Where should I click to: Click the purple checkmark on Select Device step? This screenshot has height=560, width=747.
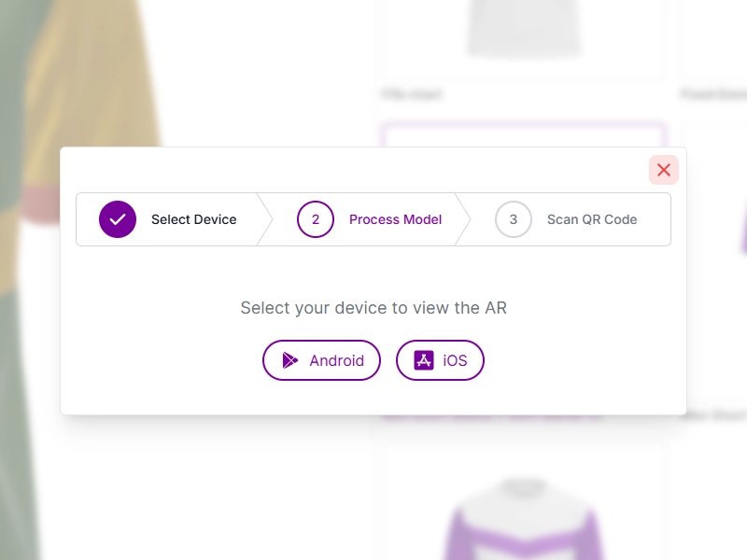click(118, 219)
